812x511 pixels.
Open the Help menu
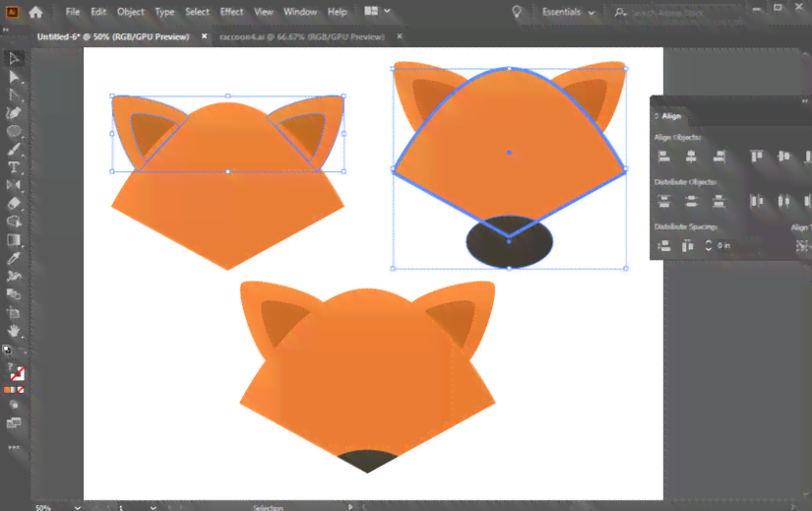[x=338, y=12]
